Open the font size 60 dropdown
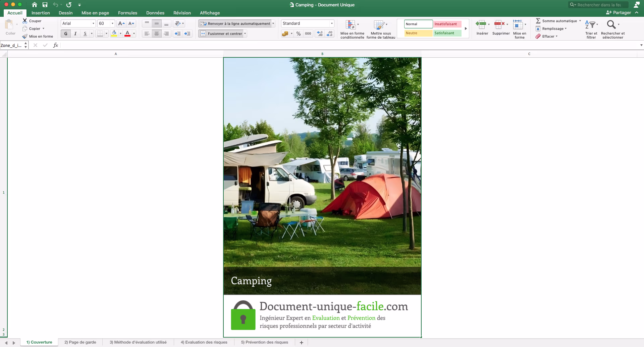Viewport: 644px width, 347px height. tap(112, 23)
